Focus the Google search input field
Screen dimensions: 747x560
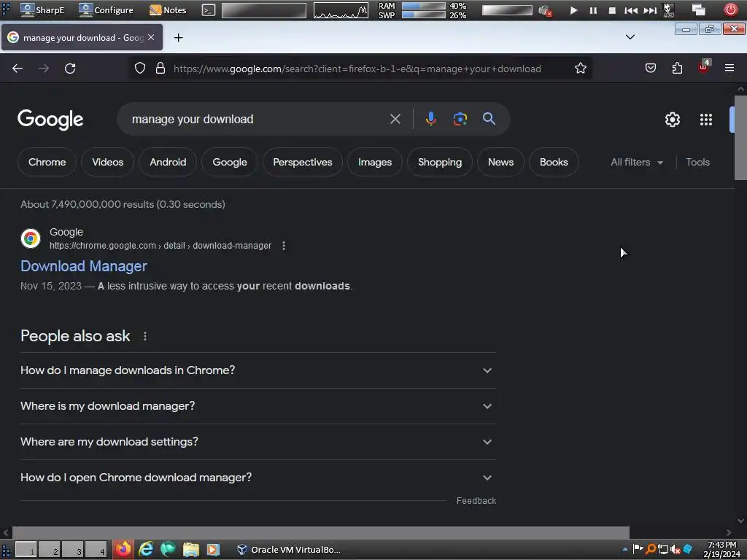[258, 119]
